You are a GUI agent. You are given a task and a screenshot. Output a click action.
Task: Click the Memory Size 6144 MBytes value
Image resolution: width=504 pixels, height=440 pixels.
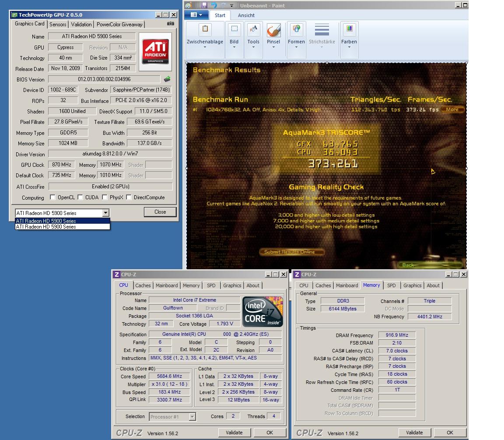point(343,309)
